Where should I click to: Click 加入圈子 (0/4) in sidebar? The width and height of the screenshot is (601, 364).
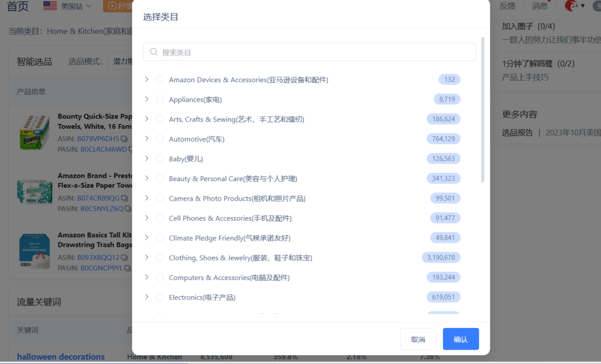(529, 26)
